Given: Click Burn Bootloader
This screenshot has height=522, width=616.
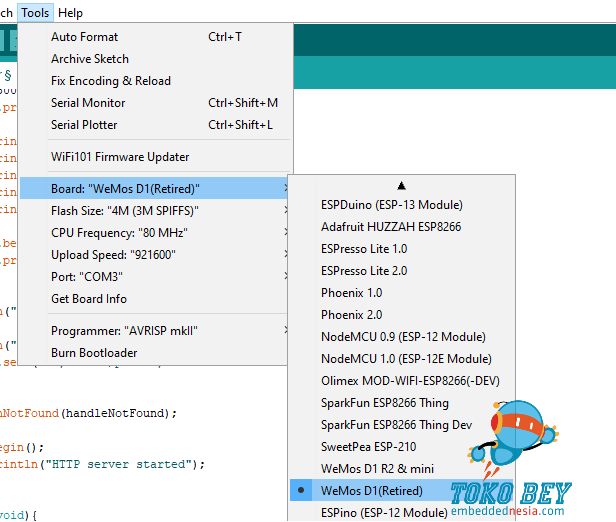Looking at the screenshot, I should 156,353.
